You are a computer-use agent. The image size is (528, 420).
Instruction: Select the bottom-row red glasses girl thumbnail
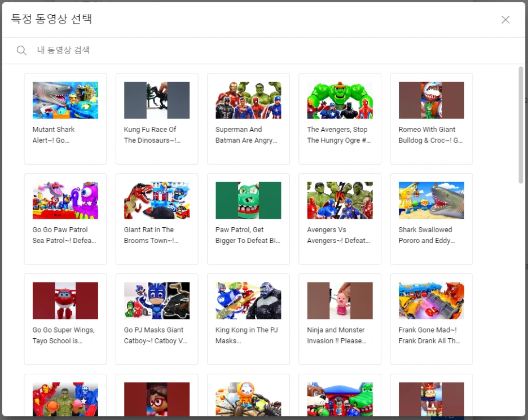click(x=157, y=399)
